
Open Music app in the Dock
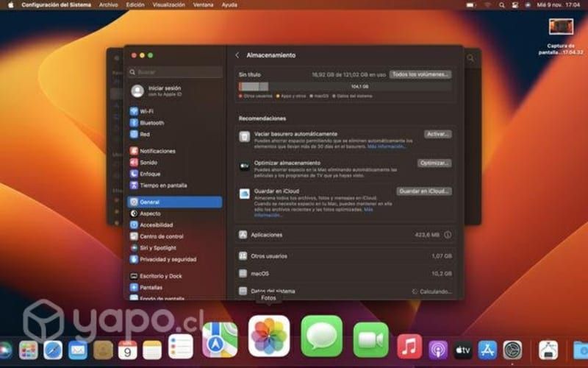[409, 346]
